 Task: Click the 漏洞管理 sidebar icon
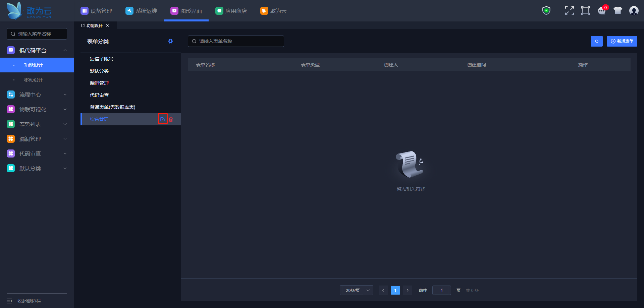tap(11, 139)
